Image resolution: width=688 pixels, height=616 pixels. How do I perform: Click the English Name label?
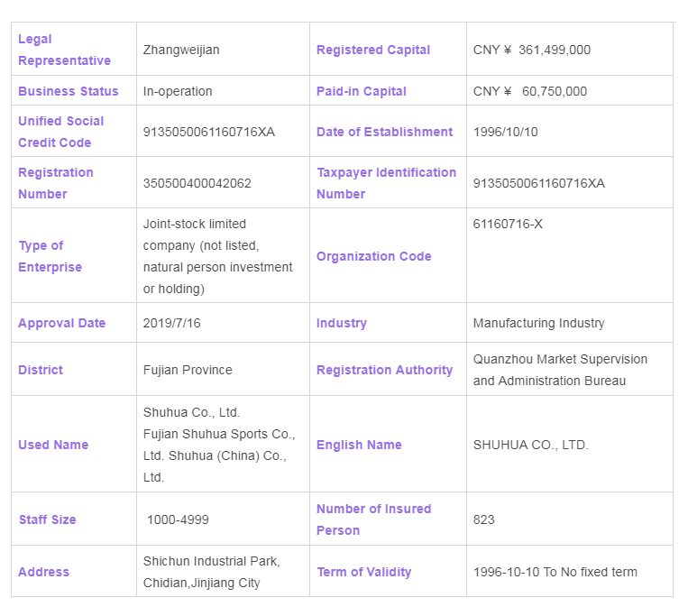coord(359,445)
